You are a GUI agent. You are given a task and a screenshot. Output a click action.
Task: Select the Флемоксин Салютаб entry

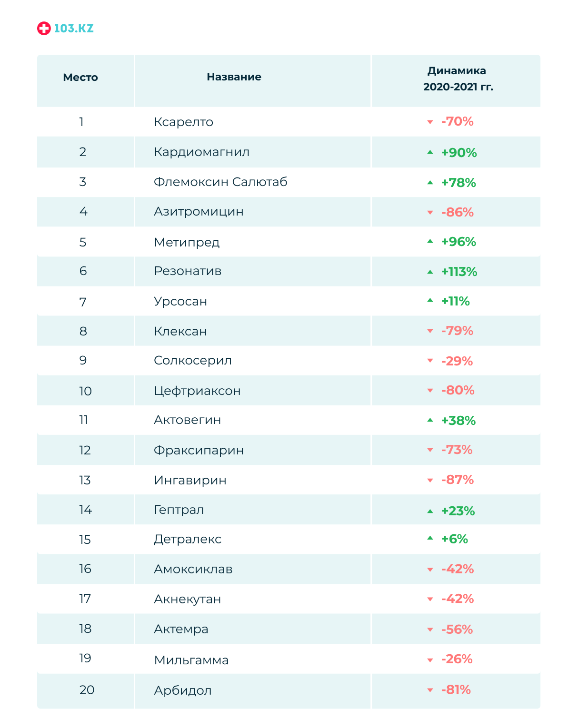tap(220, 182)
